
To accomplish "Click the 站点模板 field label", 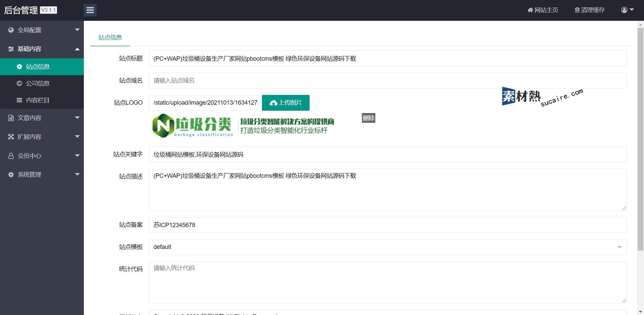I will point(131,247).
